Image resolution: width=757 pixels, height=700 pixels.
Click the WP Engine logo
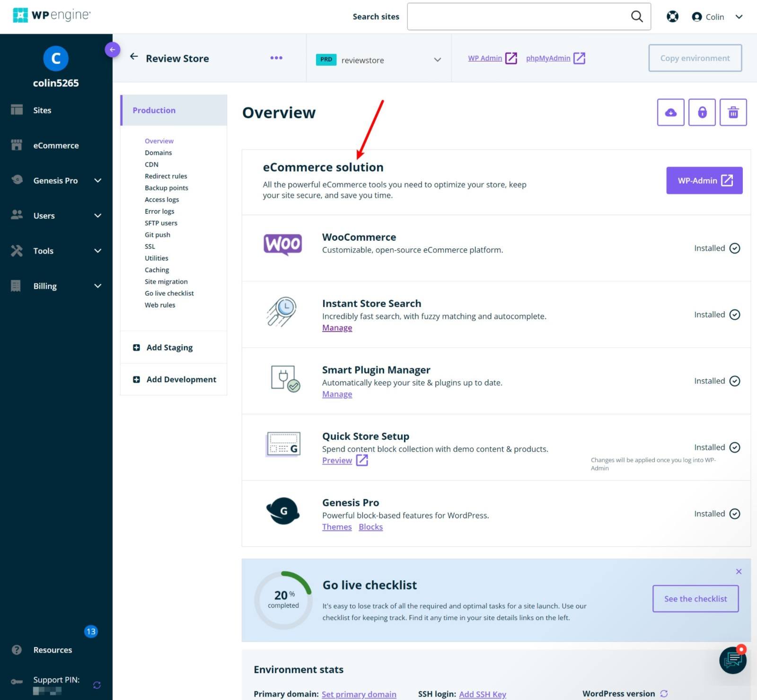point(52,15)
